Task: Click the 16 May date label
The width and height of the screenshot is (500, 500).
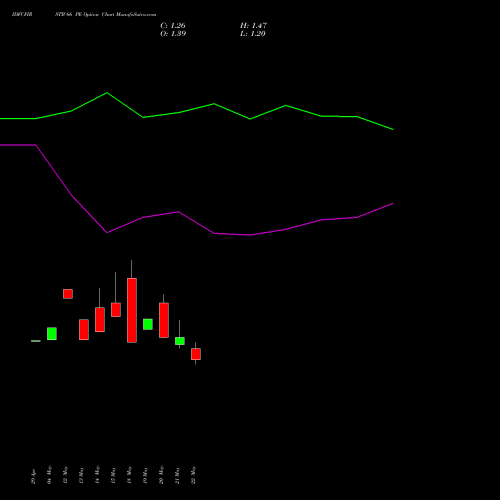Action: (129, 475)
